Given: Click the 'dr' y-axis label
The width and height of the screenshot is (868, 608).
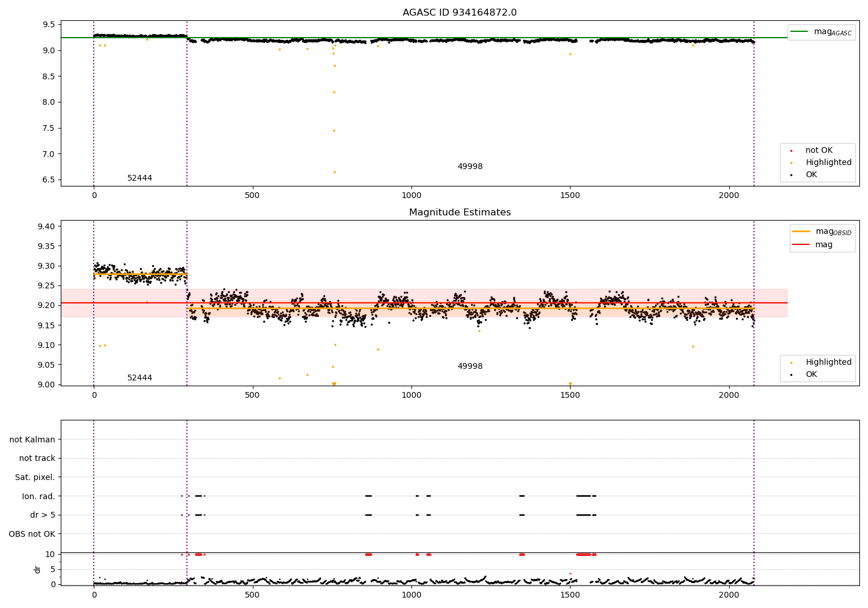Looking at the screenshot, I should [x=38, y=569].
